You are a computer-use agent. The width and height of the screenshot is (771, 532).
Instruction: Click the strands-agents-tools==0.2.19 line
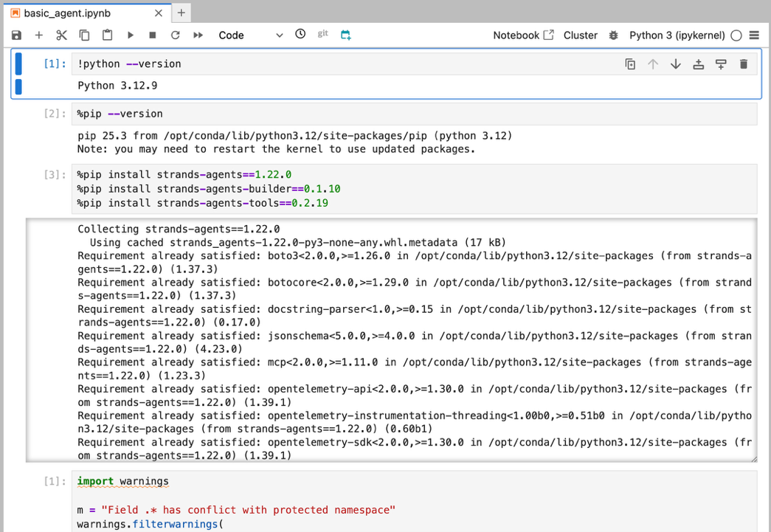click(203, 203)
